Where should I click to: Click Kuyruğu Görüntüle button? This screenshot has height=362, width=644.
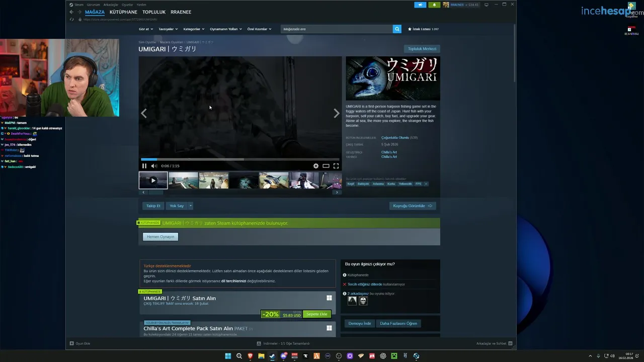point(413,206)
